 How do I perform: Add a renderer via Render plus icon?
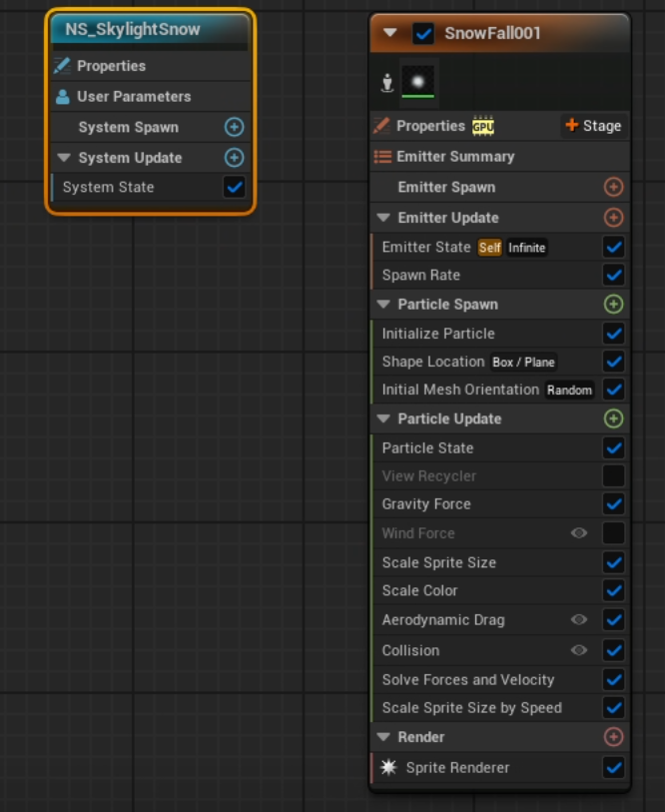click(x=613, y=737)
